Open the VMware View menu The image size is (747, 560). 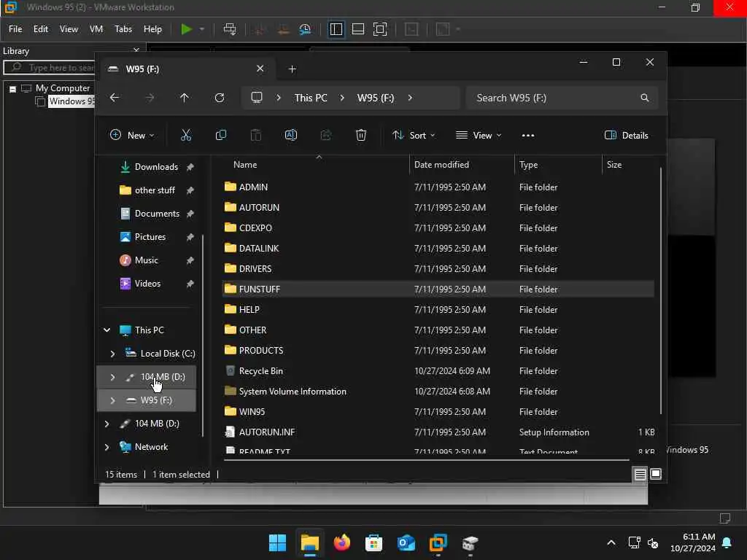tap(69, 29)
